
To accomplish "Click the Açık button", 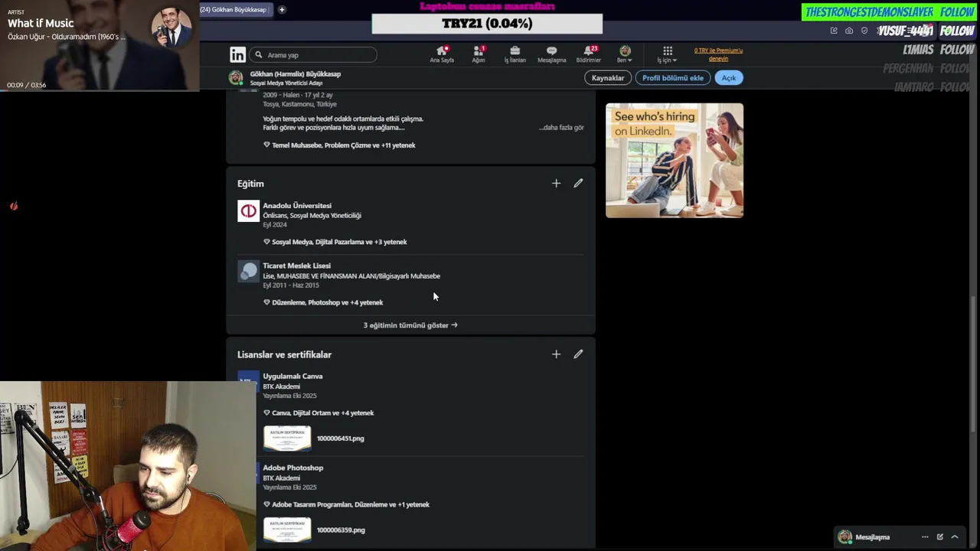I will 729,78.
